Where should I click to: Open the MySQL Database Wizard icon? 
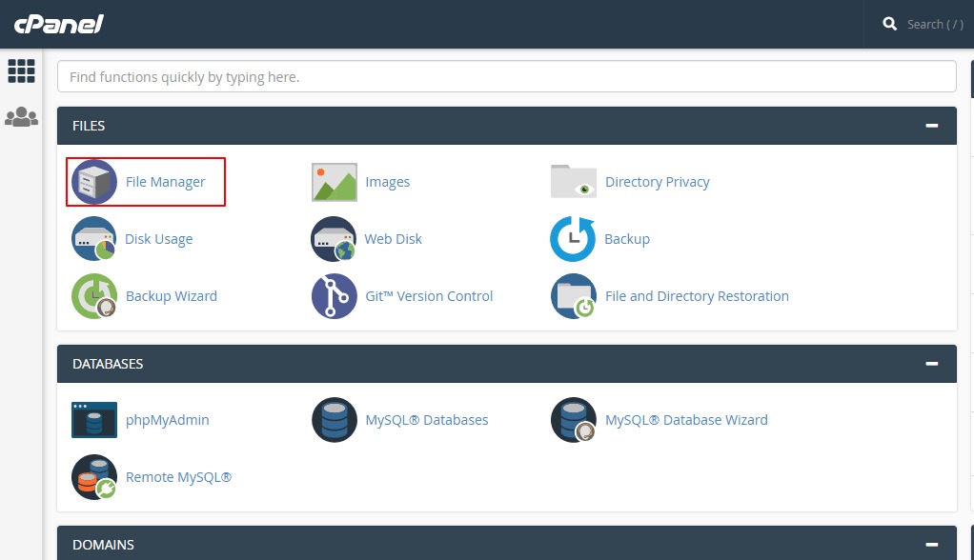point(574,420)
